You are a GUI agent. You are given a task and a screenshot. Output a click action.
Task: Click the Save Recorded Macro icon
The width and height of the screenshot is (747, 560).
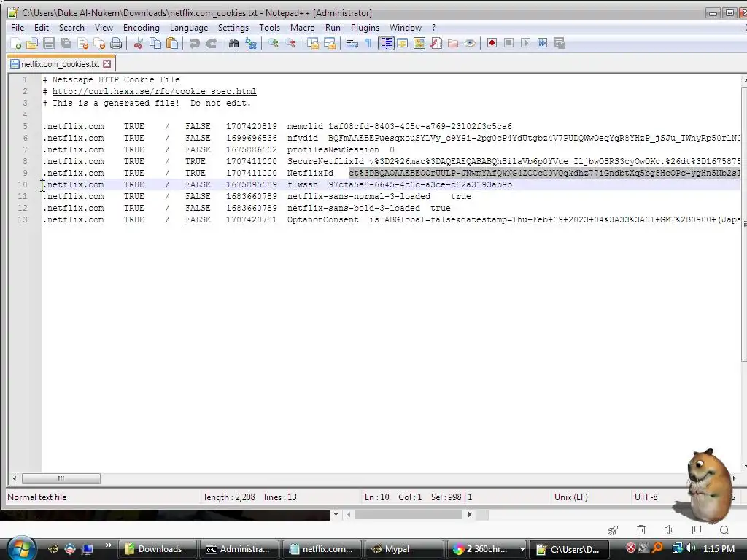coord(560,43)
